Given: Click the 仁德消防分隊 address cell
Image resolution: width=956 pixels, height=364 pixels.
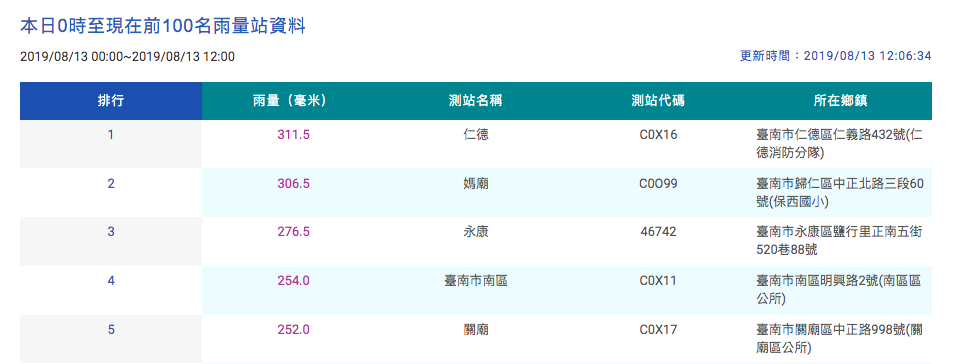Looking at the screenshot, I should pyautogui.click(x=840, y=144).
